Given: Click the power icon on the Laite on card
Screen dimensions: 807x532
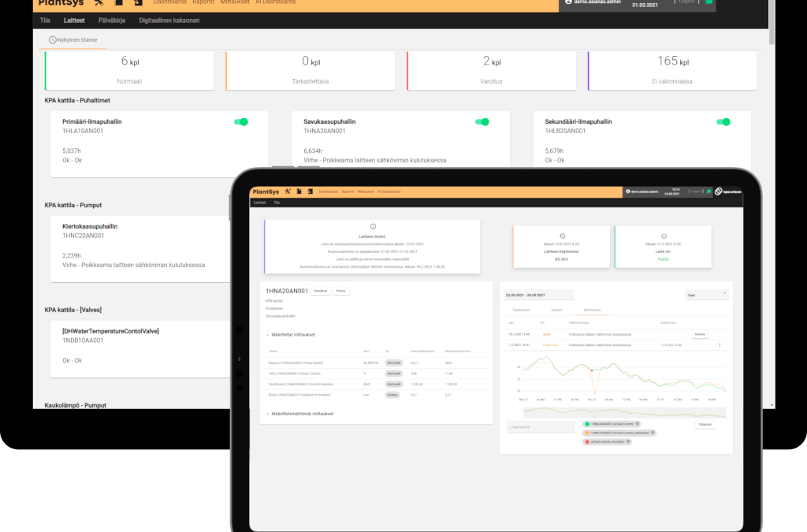Looking at the screenshot, I should (x=664, y=236).
